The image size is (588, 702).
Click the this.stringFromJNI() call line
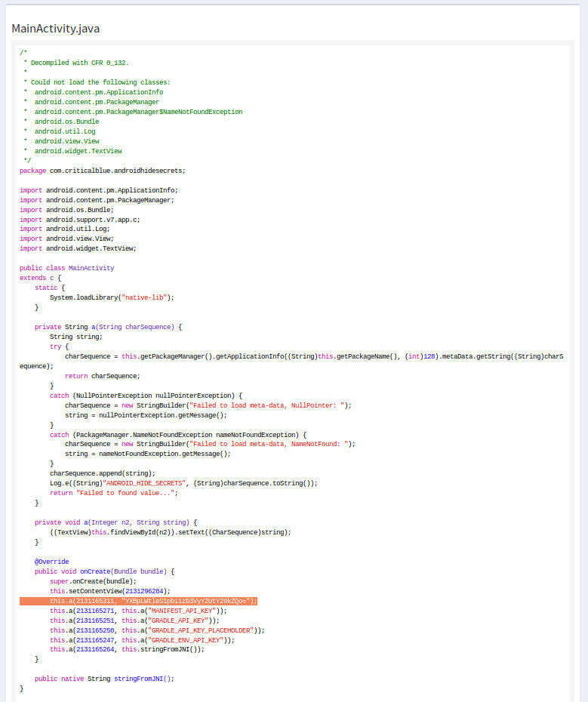click(127, 650)
